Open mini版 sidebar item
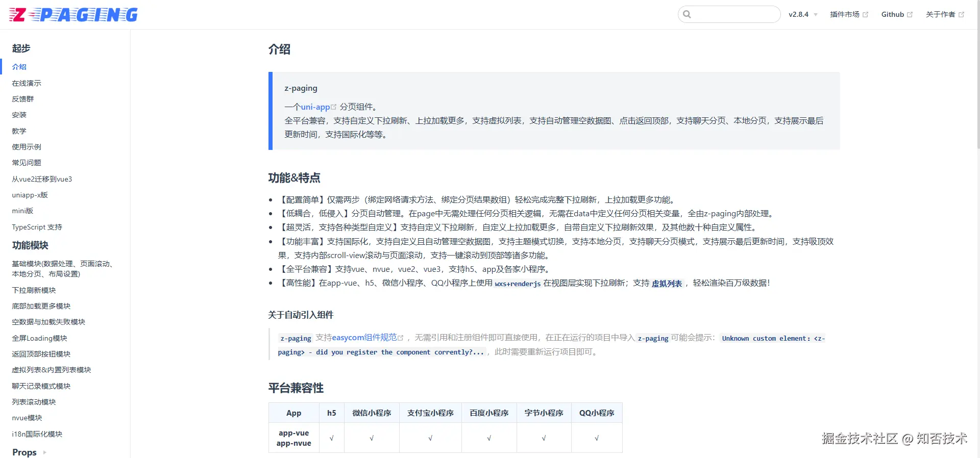Screen dimensions: 980x458 pos(22,211)
